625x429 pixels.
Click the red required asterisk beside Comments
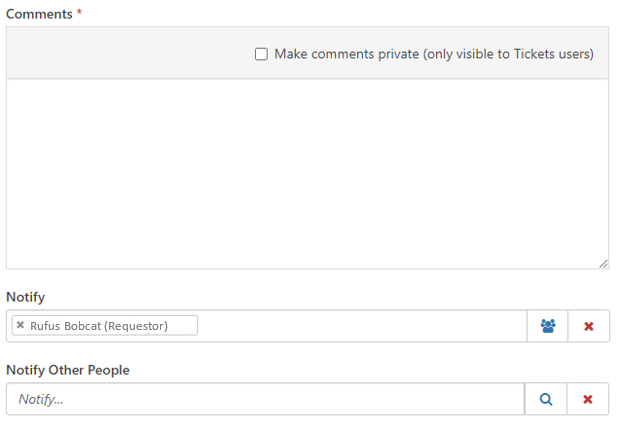(79, 14)
